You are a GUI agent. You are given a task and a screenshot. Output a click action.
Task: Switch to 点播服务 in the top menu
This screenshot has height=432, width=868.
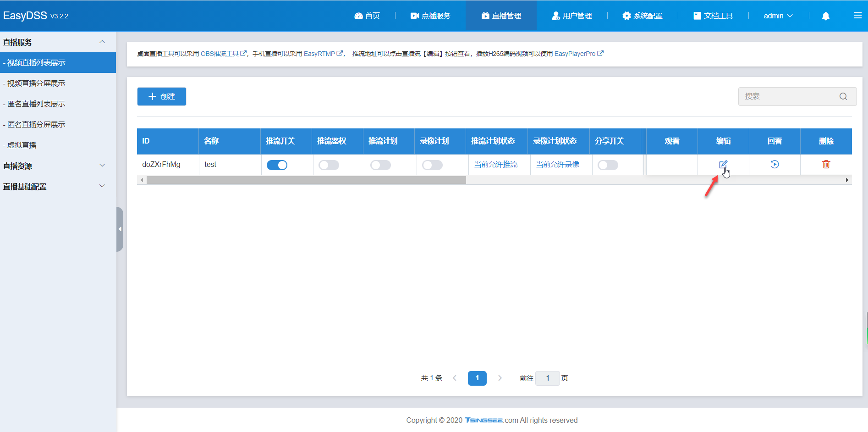430,15
